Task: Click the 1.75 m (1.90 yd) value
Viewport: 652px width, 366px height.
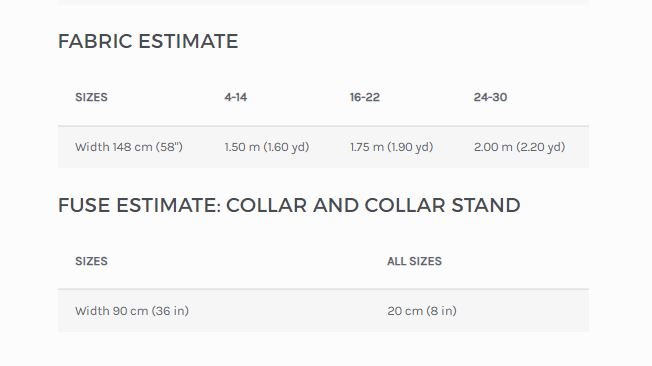Action: (391, 147)
